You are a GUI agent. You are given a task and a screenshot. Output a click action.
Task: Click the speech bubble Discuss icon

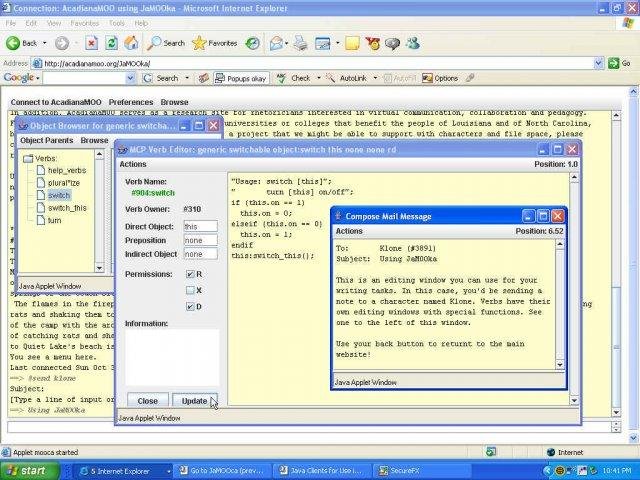pyautogui.click(x=392, y=43)
